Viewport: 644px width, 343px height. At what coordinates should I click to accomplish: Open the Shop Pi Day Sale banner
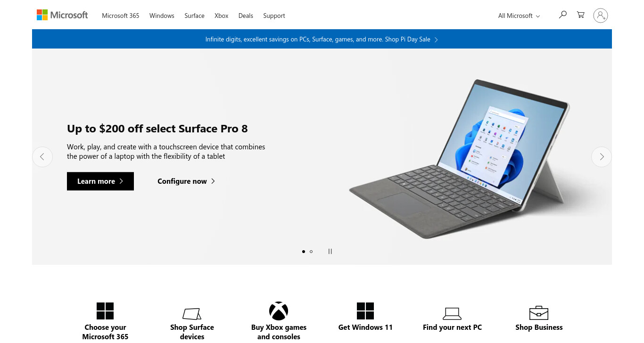[x=322, y=39]
